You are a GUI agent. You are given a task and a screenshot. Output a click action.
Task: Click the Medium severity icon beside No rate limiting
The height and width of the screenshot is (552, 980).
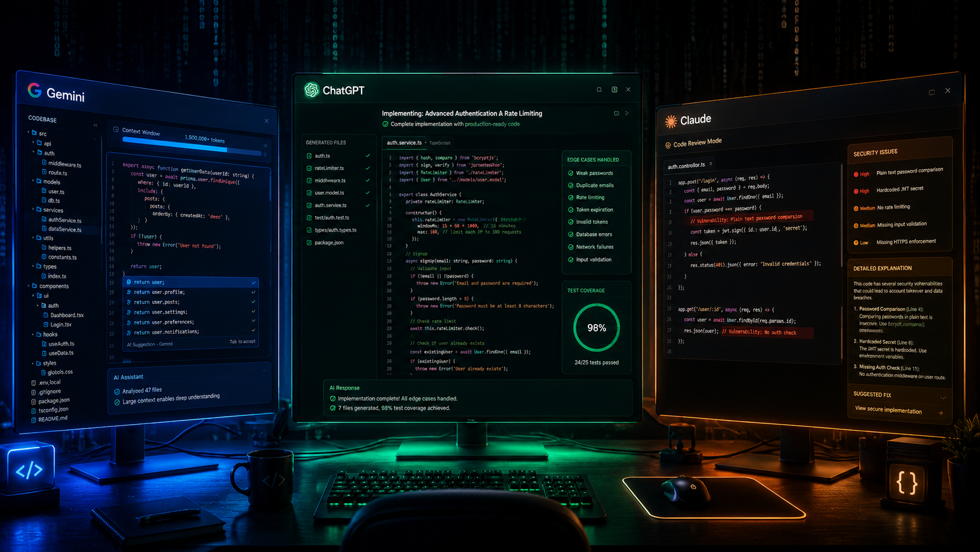[856, 208]
